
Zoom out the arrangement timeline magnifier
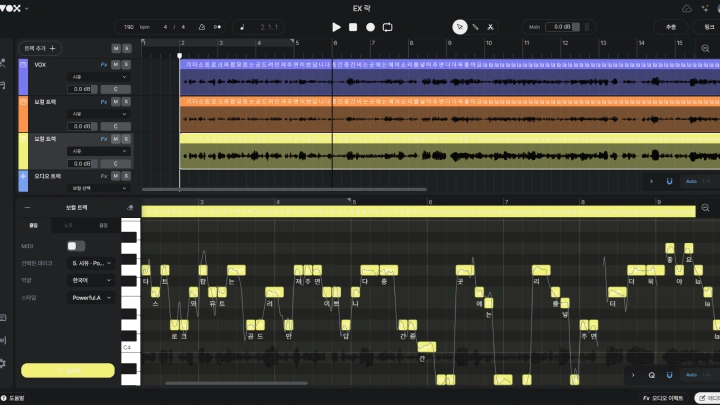tap(705, 48)
